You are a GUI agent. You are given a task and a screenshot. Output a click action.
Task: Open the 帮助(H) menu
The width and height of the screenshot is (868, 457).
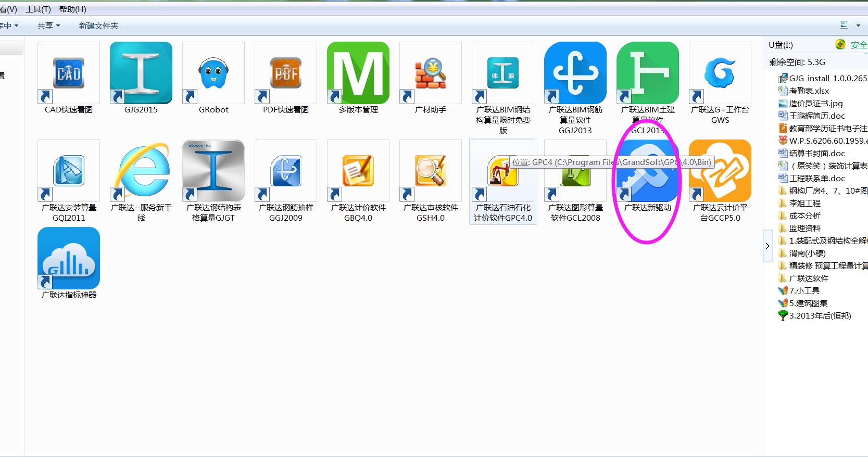click(x=73, y=9)
